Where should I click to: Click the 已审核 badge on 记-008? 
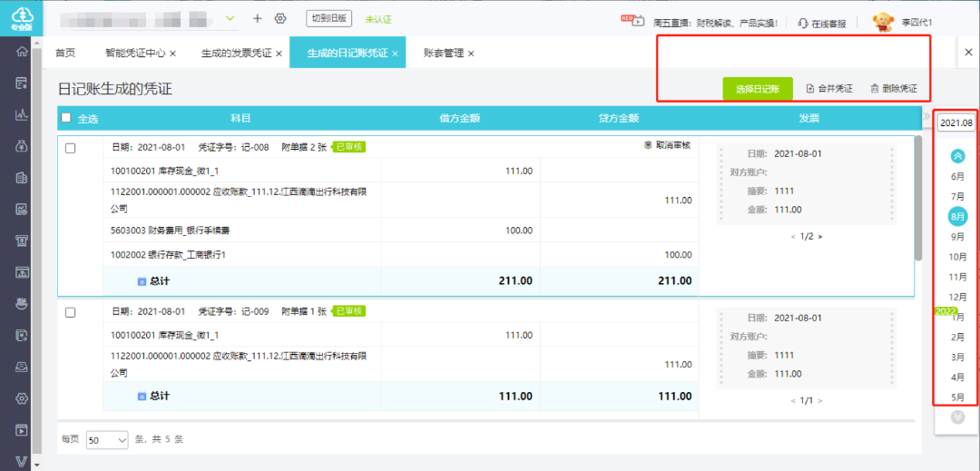[x=348, y=147]
